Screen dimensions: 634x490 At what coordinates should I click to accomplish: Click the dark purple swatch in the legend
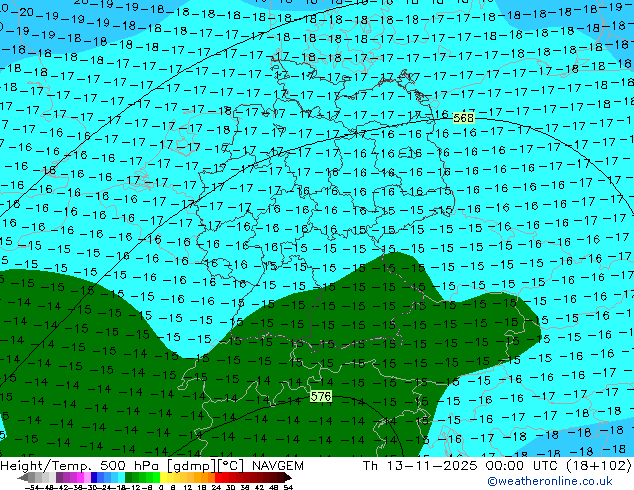(59, 477)
